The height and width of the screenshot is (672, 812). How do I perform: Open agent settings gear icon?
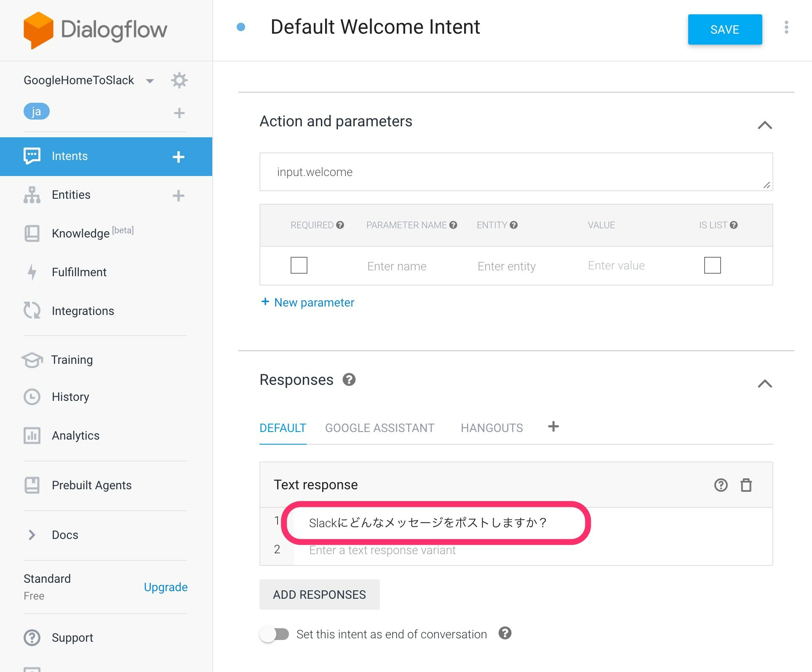click(179, 80)
